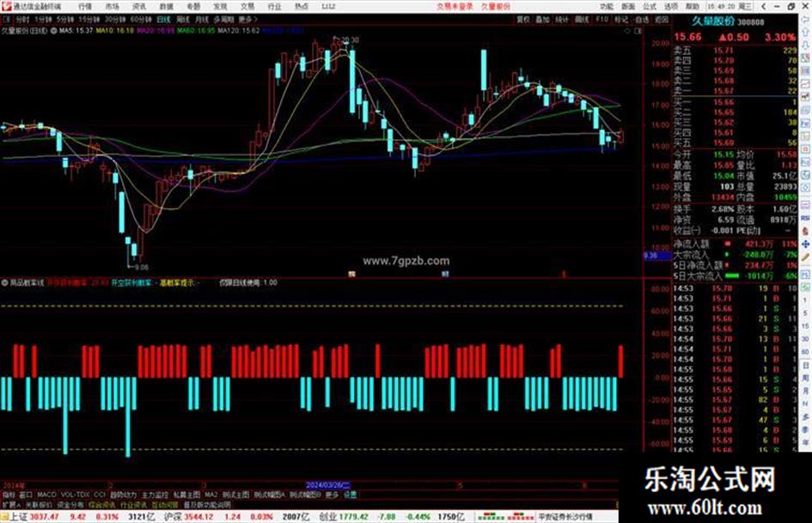Viewport: 812px width, 523px height.
Task: Open the 功能 menu at top right
Action: (607, 6)
